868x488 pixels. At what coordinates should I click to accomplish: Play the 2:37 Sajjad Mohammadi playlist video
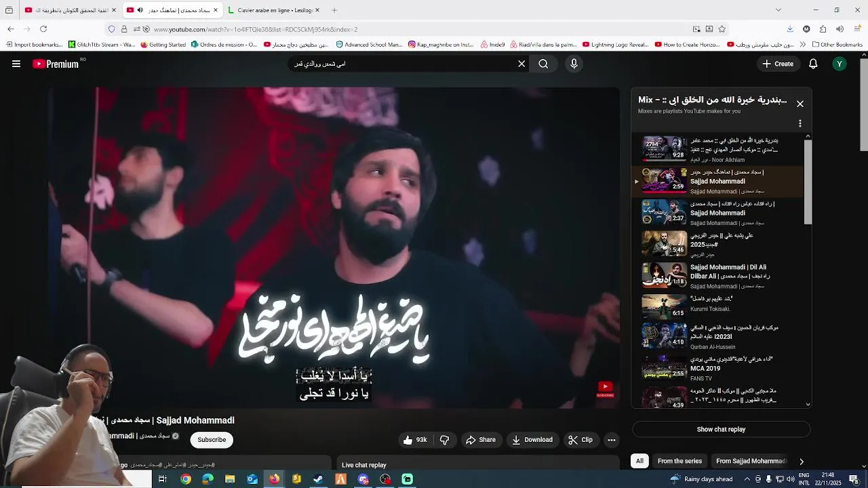coord(719,213)
